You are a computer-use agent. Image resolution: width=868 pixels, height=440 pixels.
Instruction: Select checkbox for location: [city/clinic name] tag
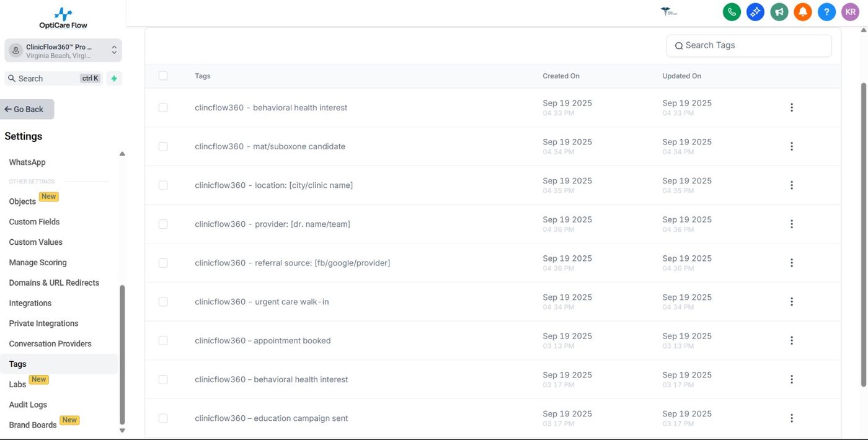[x=163, y=185]
